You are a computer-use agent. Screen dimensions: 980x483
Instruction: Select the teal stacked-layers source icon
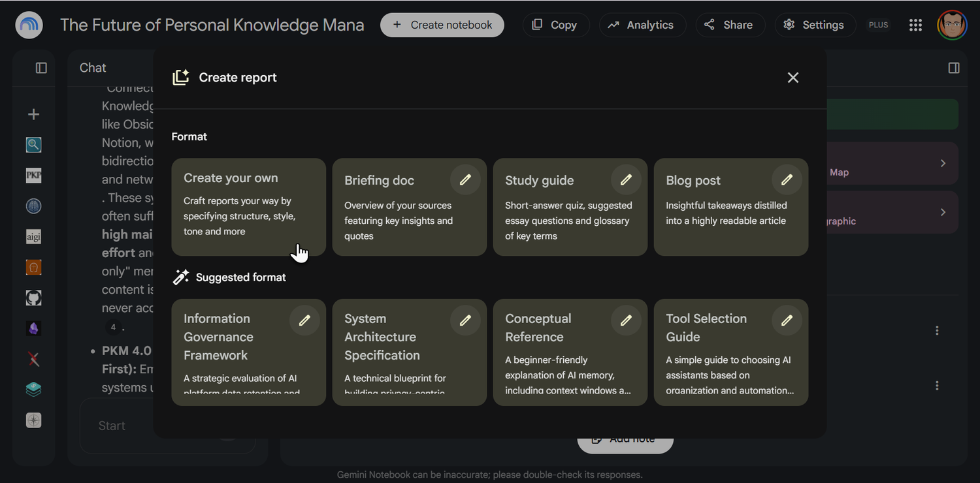pyautogui.click(x=33, y=390)
